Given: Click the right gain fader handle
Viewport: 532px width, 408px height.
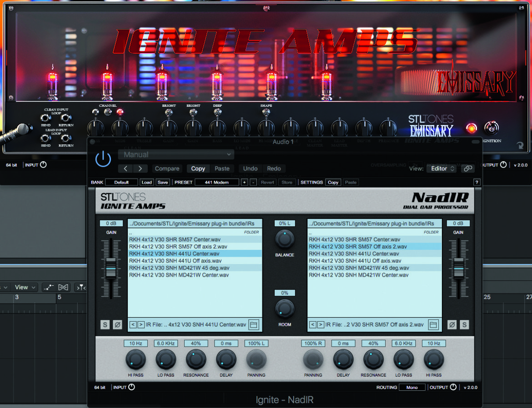Looking at the screenshot, I should coord(458,268).
